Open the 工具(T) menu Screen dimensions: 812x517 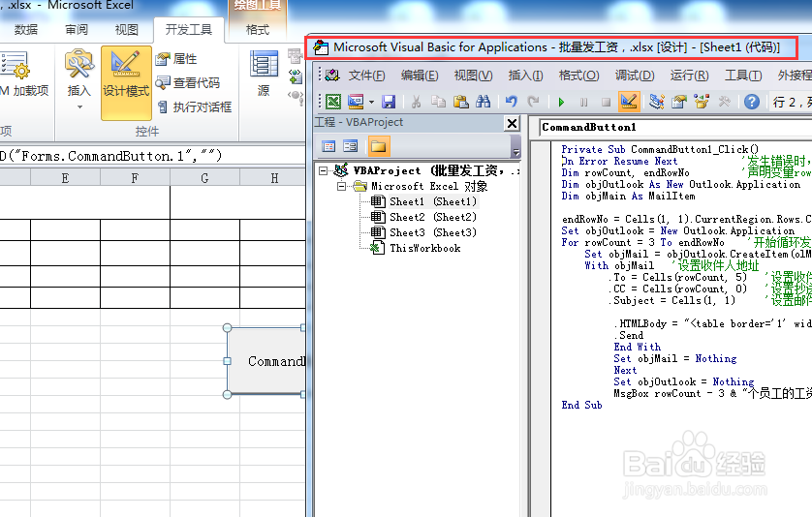(x=743, y=76)
